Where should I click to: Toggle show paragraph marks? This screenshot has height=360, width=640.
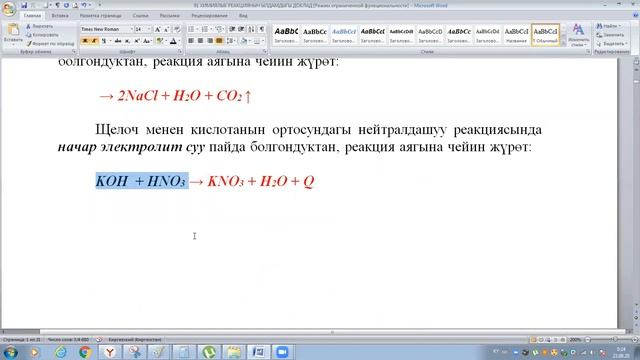[262, 29]
